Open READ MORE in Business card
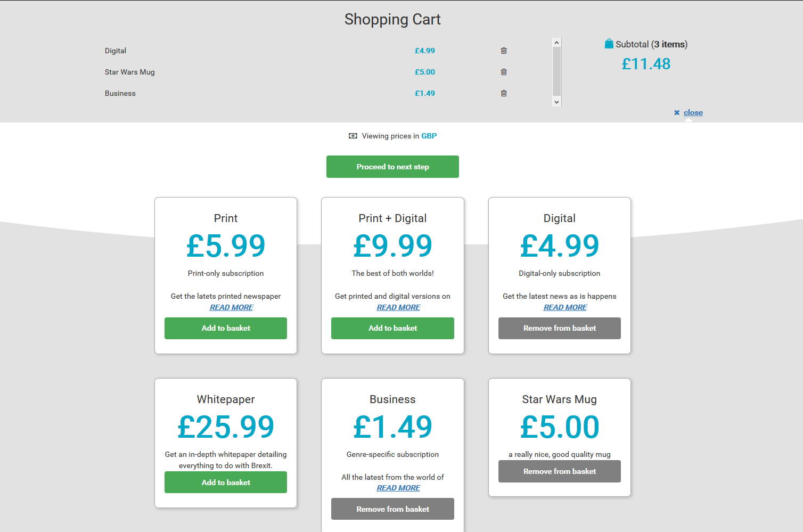The image size is (803, 532). 398,488
